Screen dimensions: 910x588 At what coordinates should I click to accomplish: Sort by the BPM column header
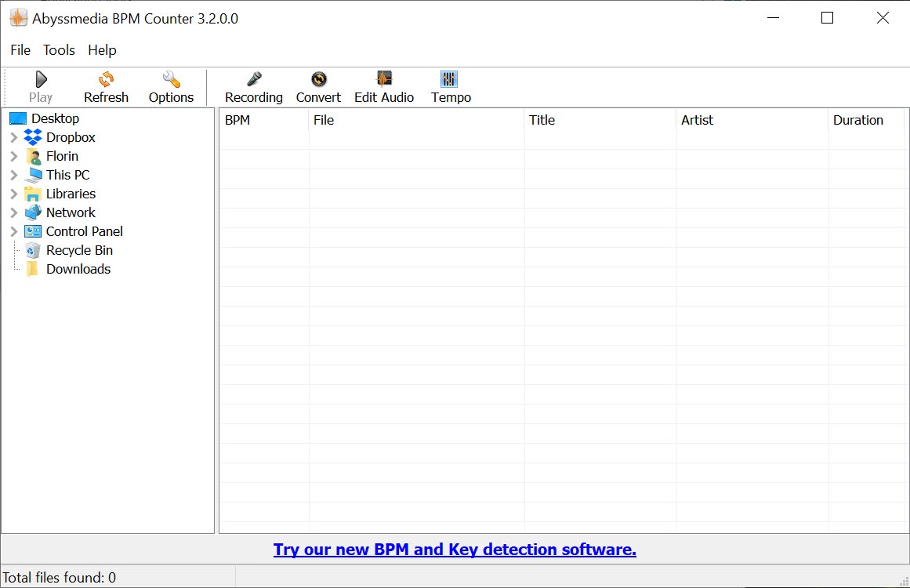[x=264, y=120]
